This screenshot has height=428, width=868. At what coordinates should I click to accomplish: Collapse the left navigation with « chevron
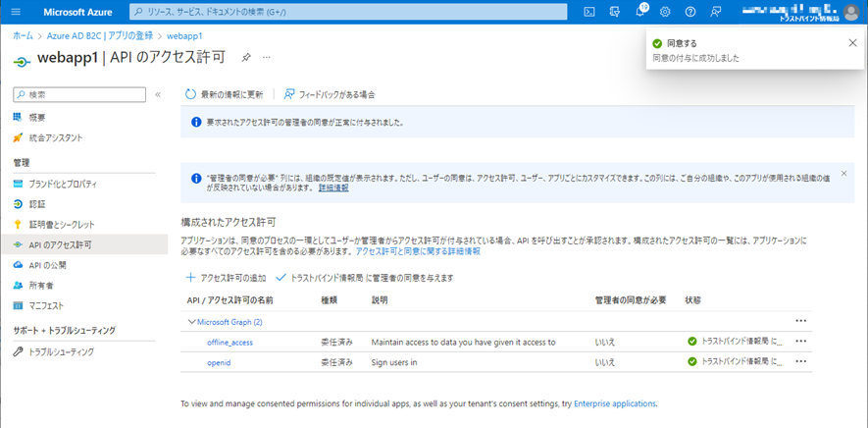coord(158,94)
